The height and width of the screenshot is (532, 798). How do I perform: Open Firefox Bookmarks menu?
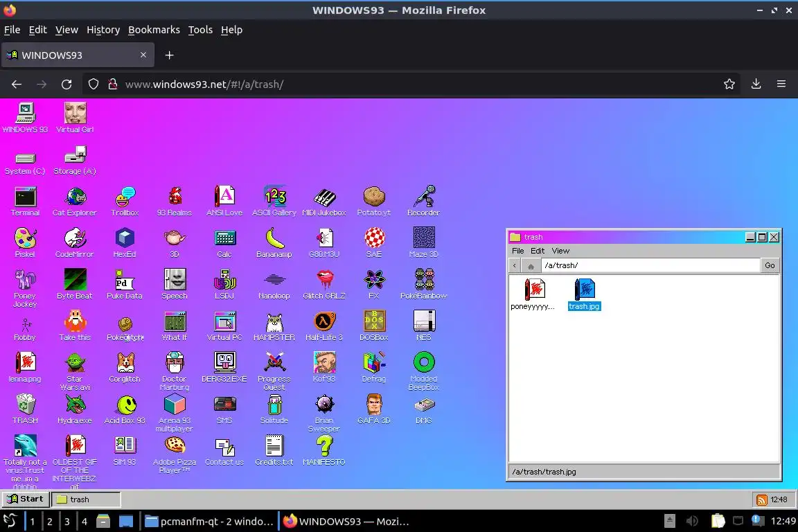tap(154, 30)
